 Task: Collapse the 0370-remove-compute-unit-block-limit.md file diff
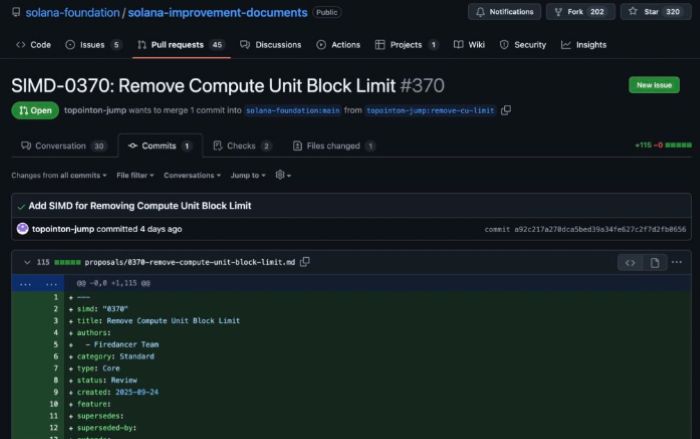[x=27, y=262]
